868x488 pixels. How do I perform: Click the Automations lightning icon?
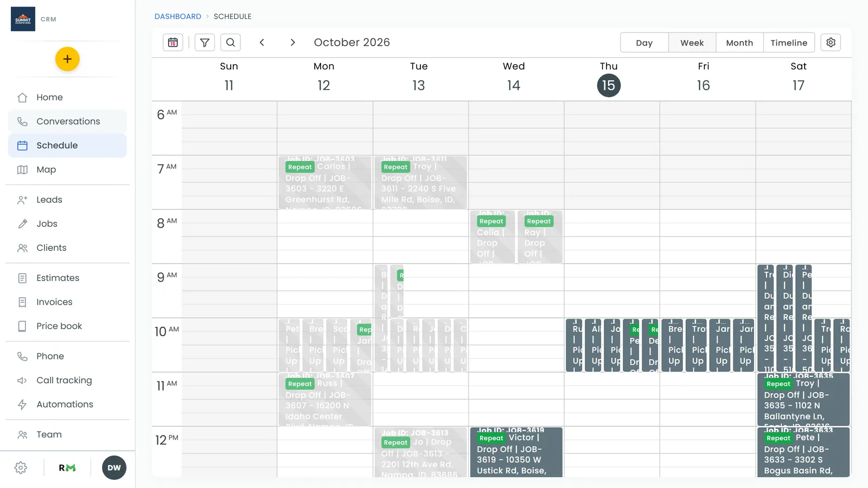22,404
